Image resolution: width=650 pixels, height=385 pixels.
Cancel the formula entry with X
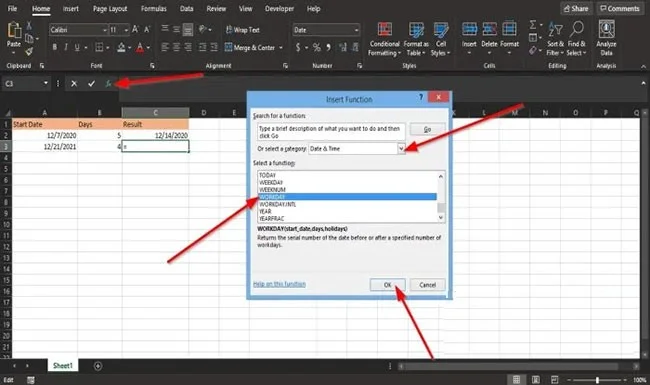tap(74, 84)
